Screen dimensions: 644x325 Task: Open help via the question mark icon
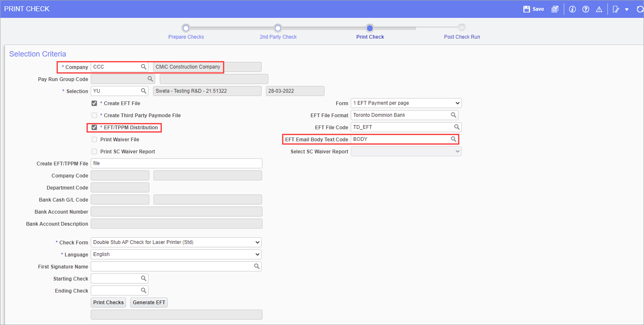coord(586,9)
